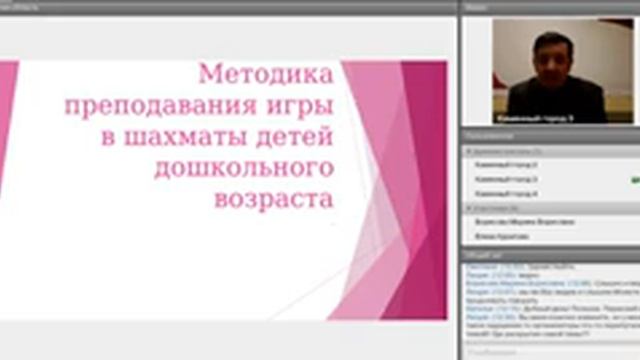Click the chat panel header bar
The image size is (640, 360).
551,255
